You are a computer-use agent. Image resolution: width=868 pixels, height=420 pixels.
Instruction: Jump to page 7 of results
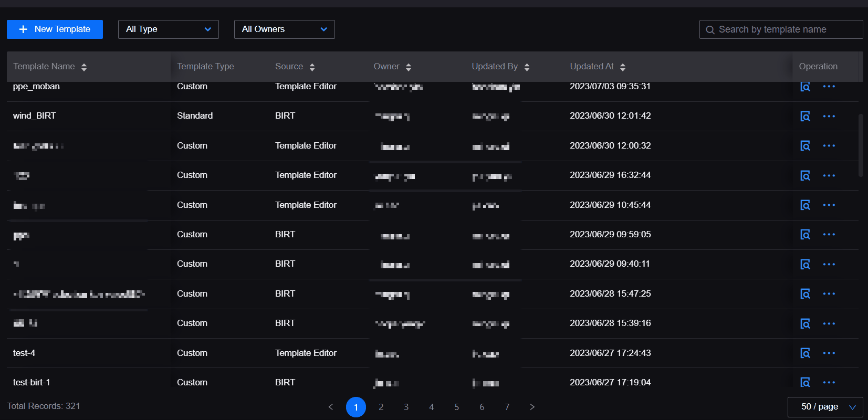point(507,407)
